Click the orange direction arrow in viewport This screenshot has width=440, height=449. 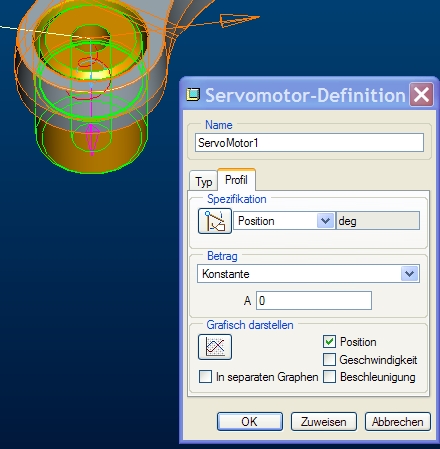[239, 20]
